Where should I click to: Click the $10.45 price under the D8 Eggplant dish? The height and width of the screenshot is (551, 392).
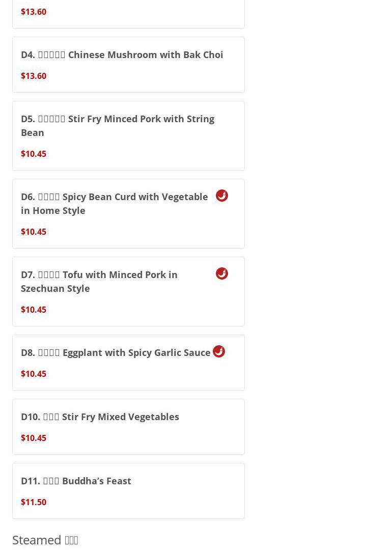tap(34, 374)
